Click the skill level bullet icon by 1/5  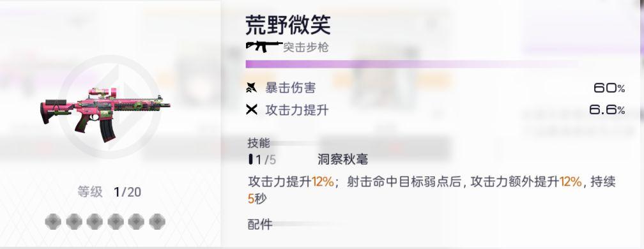point(250,159)
